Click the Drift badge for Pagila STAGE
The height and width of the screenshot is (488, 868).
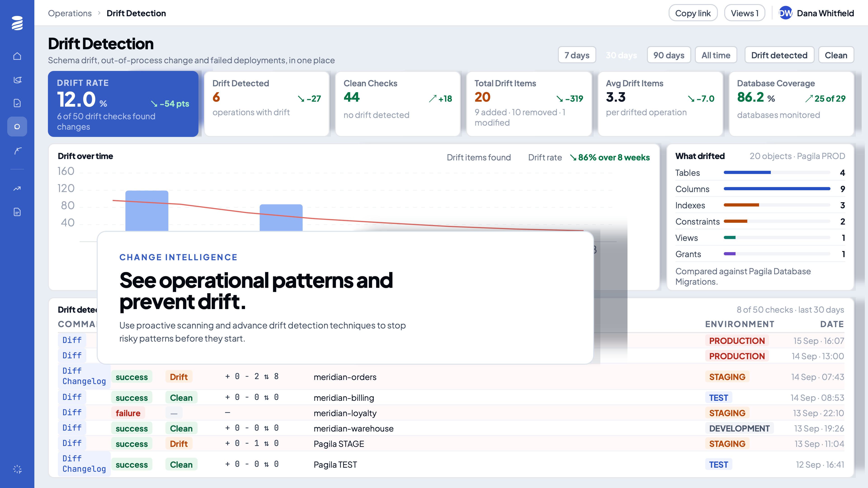179,443
